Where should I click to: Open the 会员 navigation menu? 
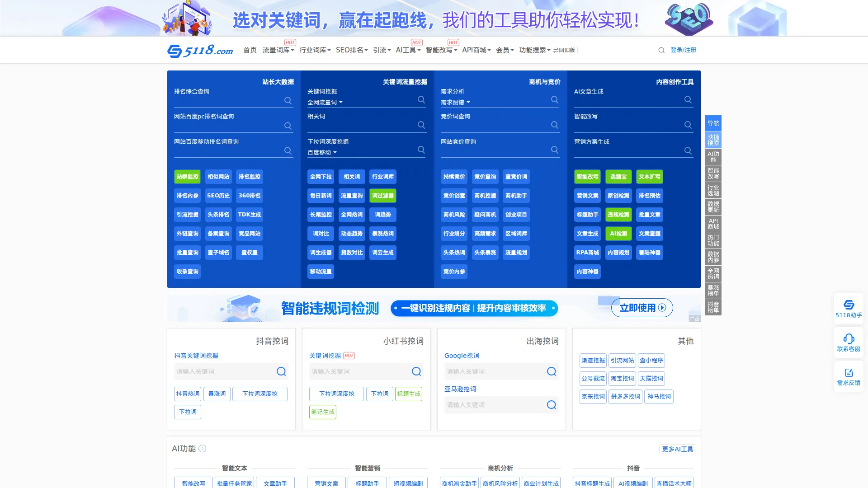point(505,50)
